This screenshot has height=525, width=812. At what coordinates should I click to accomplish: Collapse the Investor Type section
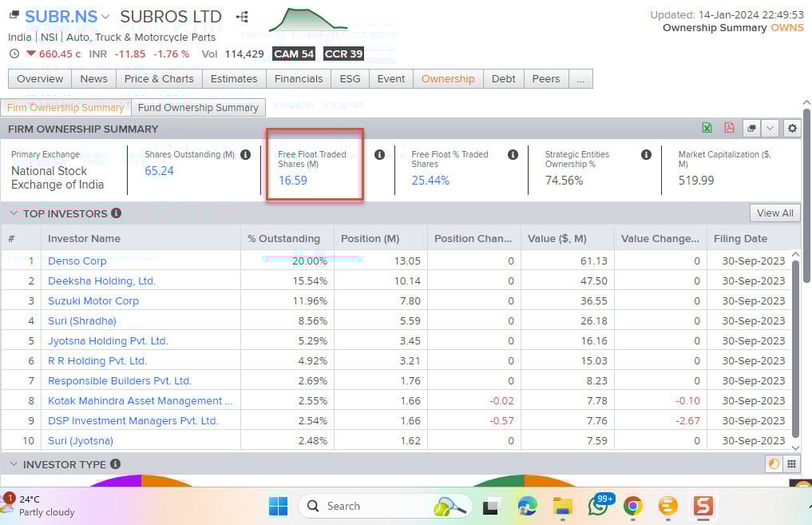(x=14, y=463)
